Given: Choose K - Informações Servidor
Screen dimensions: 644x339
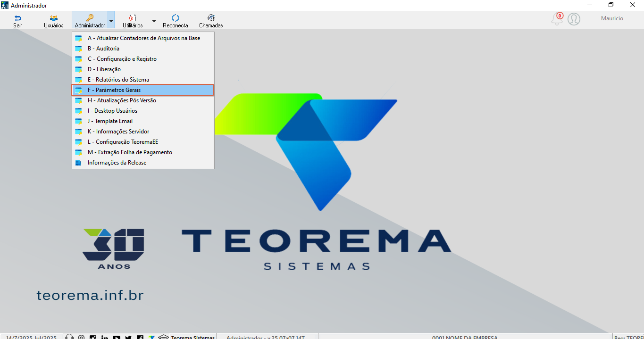Looking at the screenshot, I should click(x=143, y=132).
